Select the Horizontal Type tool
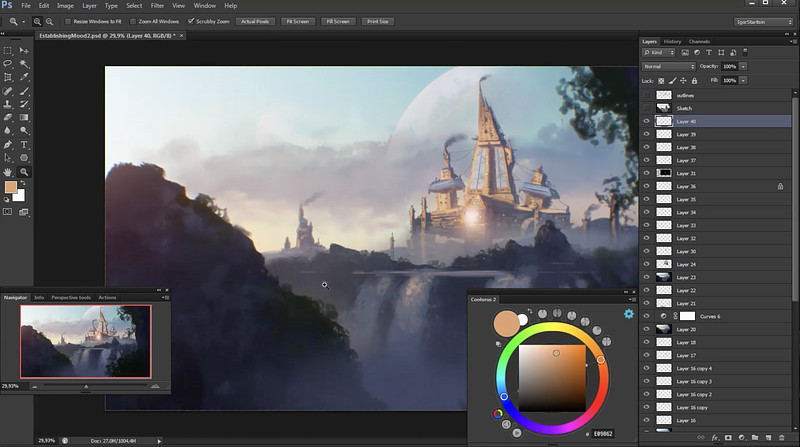 click(x=24, y=144)
